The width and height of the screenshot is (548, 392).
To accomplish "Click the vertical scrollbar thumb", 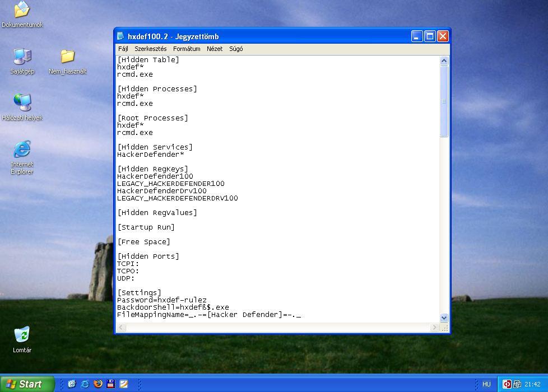I will (444, 101).
